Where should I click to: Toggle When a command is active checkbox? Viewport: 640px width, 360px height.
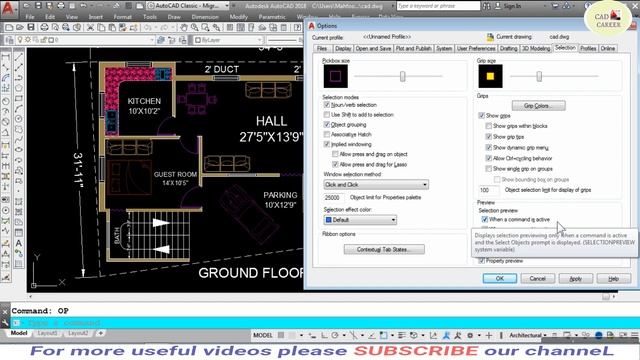pos(485,220)
